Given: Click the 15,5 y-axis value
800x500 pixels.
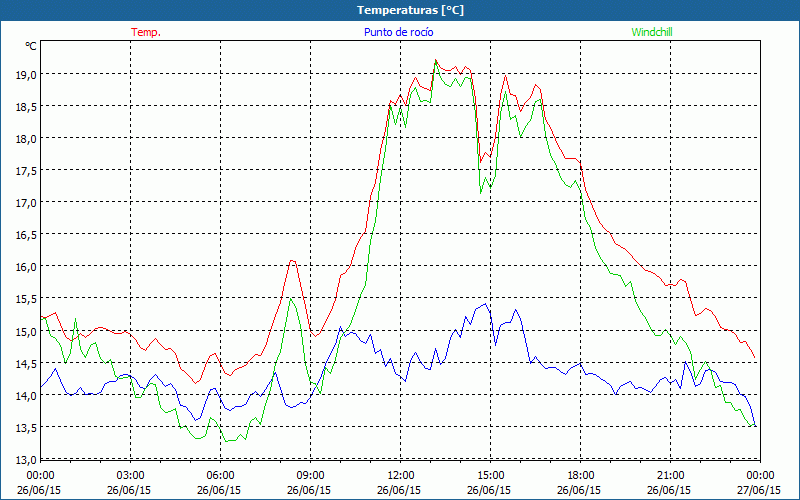Looking at the screenshot, I should (26, 299).
